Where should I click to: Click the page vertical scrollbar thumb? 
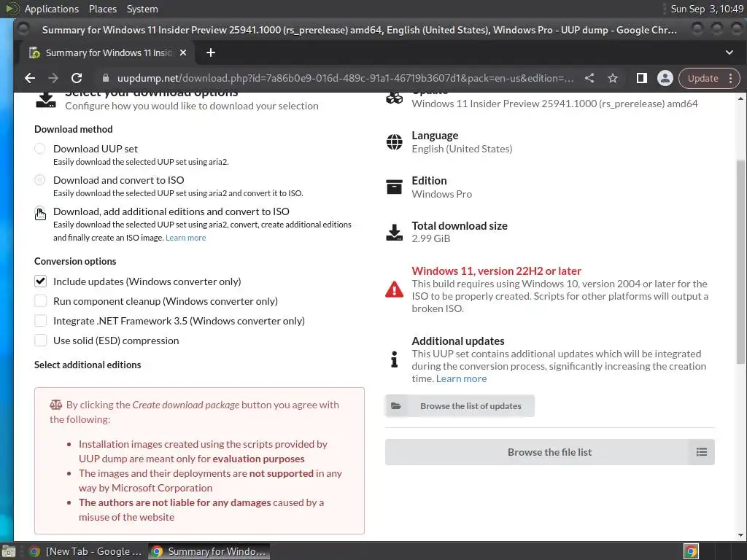(x=740, y=262)
